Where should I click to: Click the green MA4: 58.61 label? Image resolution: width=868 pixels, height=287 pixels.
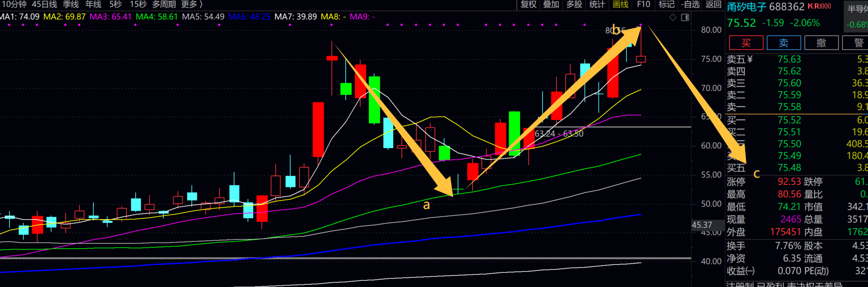tap(157, 17)
